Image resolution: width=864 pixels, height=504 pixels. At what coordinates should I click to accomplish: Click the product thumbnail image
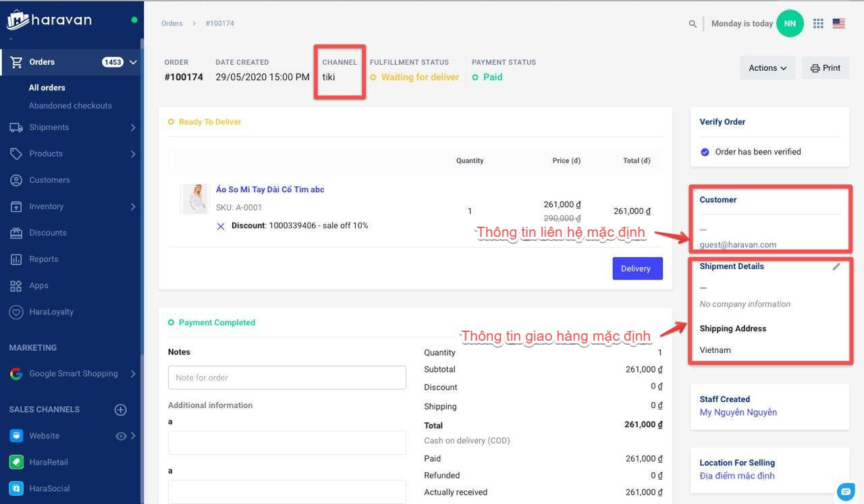(195, 199)
